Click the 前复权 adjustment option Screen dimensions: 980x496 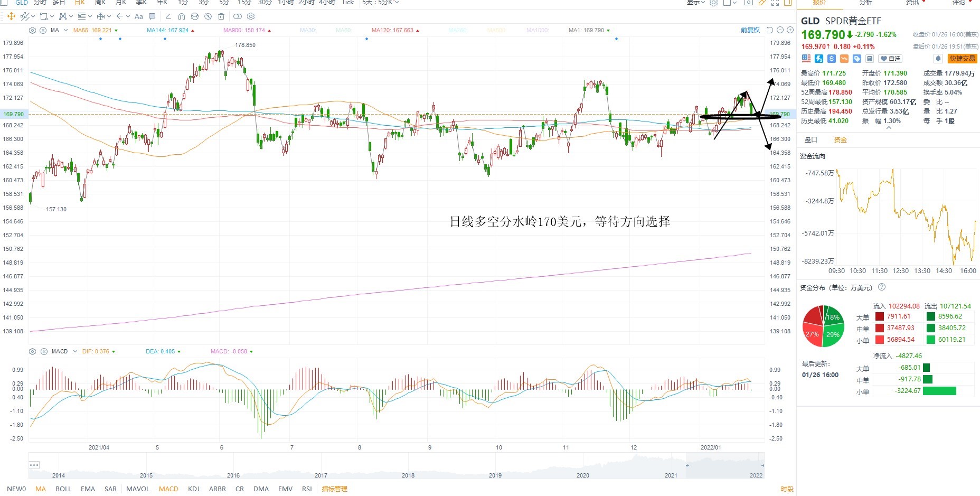tap(750, 30)
